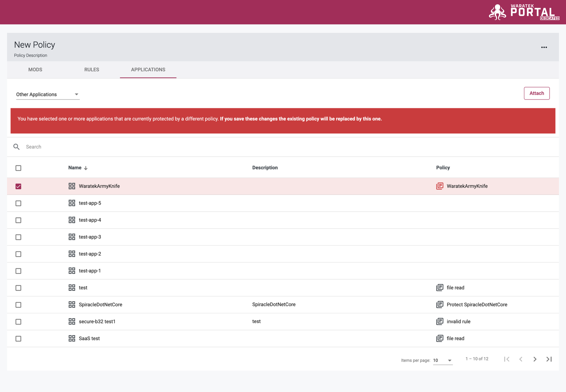Screen dimensions: 566x392
Task: Click the policy icon in the test row
Action: [440, 288]
